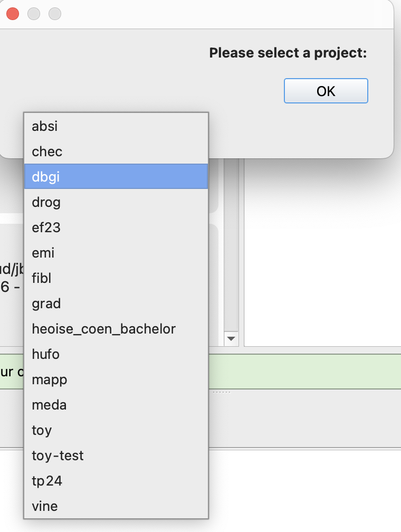Choose chec from the project list
Viewport: 401px width, 532px height.
116,151
